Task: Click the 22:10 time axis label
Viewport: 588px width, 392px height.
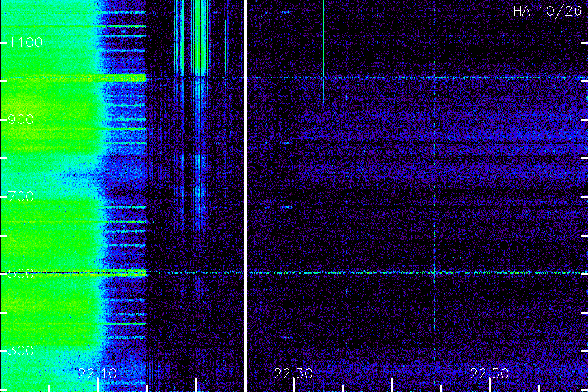Action: click(97, 373)
